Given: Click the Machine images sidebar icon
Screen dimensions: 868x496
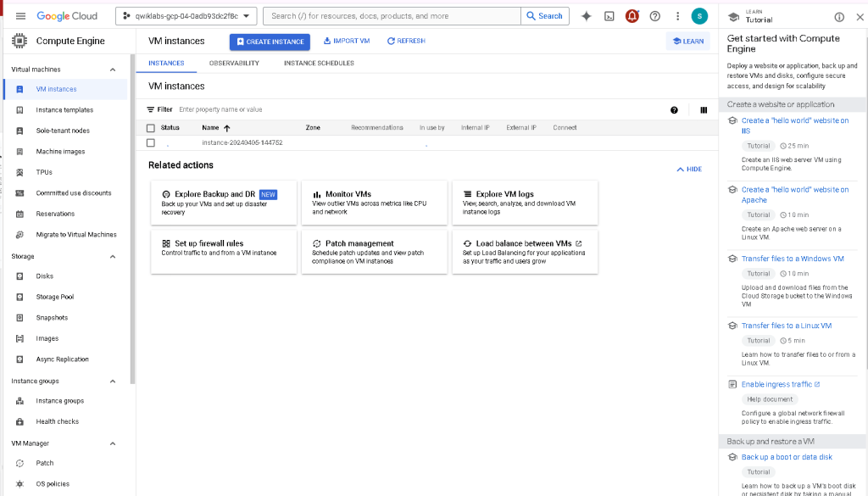Looking at the screenshot, I should click(x=20, y=152).
